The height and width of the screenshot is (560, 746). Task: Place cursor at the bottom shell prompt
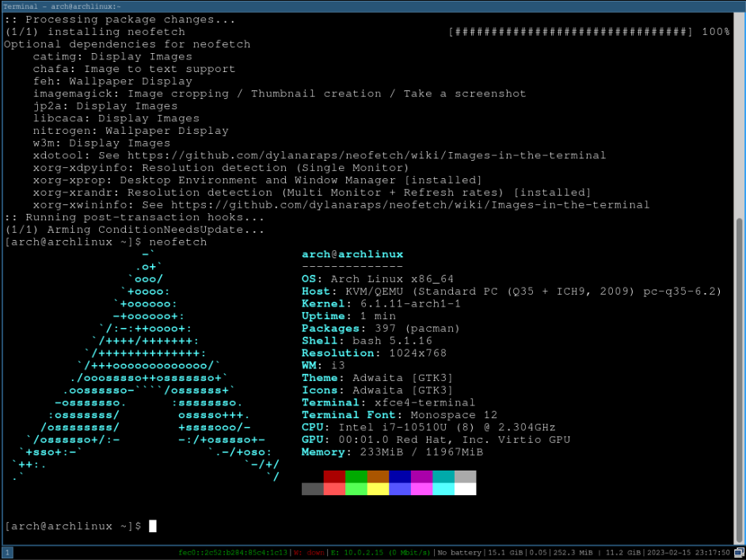[153, 526]
